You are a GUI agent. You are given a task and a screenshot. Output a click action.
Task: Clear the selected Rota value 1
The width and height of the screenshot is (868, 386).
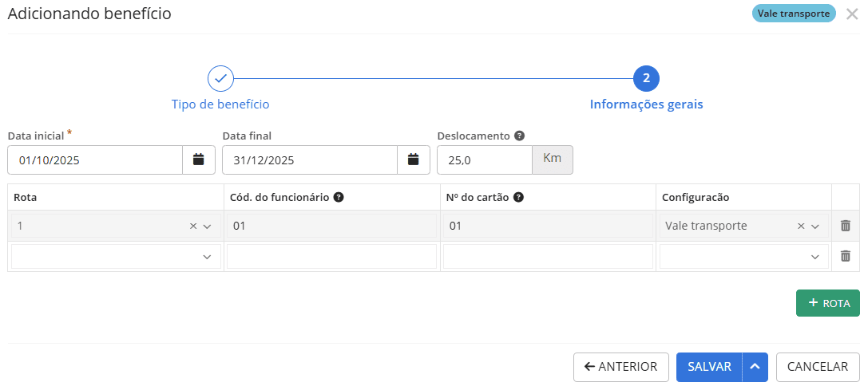(x=192, y=226)
